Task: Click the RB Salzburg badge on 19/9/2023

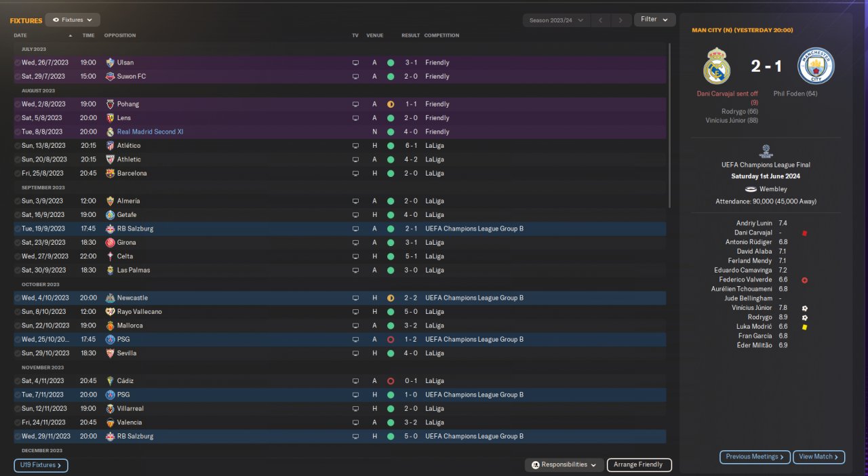Action: 110,229
